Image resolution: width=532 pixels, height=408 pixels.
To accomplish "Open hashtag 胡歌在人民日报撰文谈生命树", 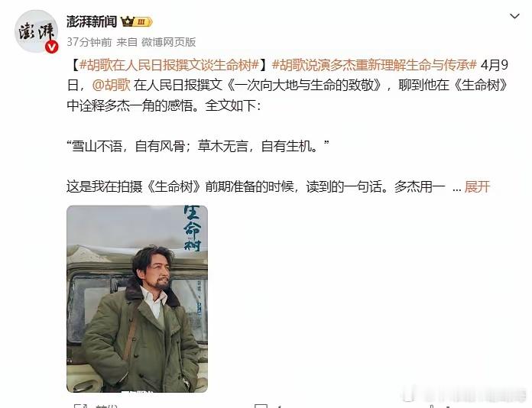I will pyautogui.click(x=169, y=65).
